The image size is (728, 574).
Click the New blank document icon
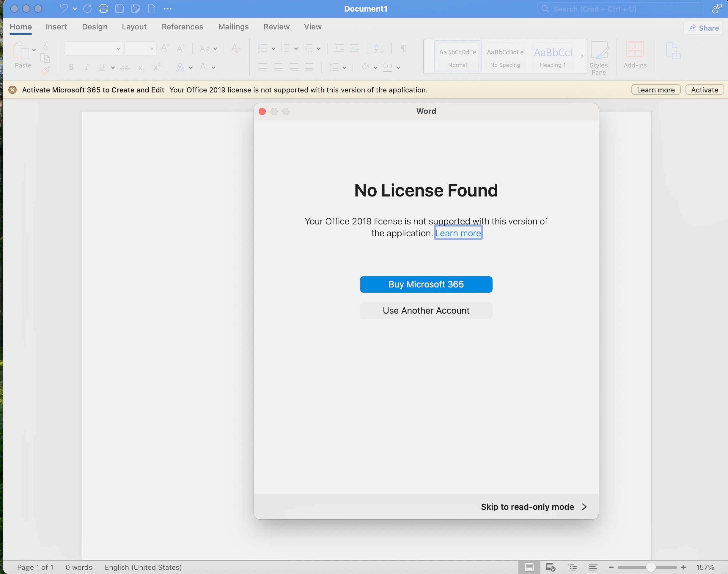(152, 9)
